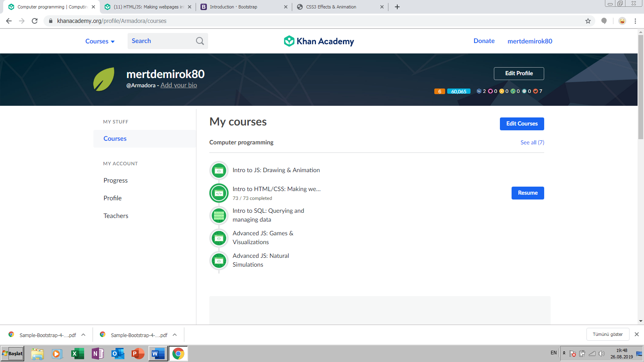
Task: Open Intro to HTML/CSS course icon
Action: (x=219, y=193)
